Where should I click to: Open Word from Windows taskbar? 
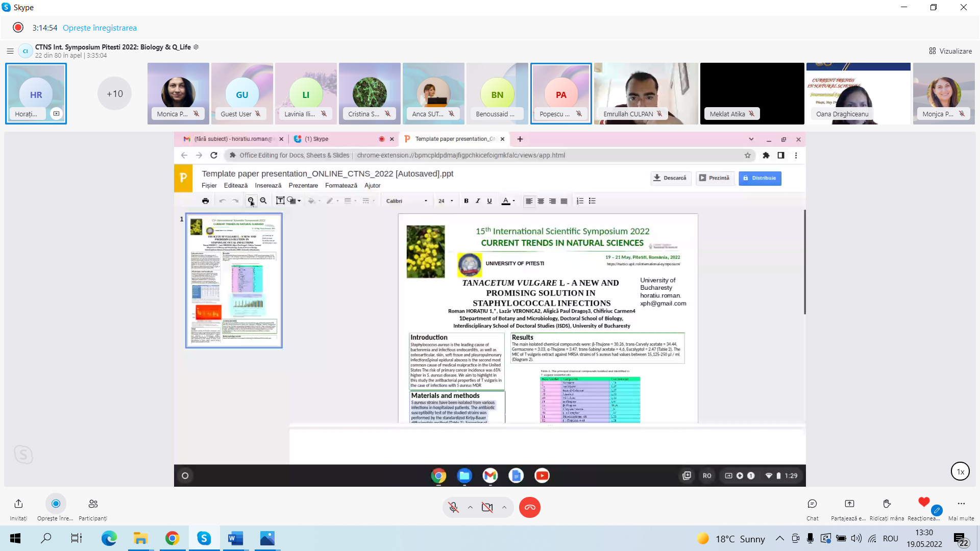pos(235,538)
